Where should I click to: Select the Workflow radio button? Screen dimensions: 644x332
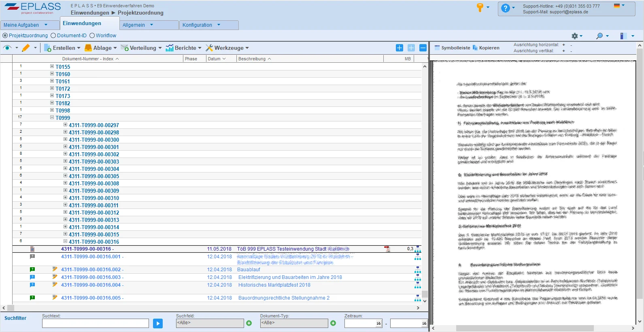tap(92, 36)
